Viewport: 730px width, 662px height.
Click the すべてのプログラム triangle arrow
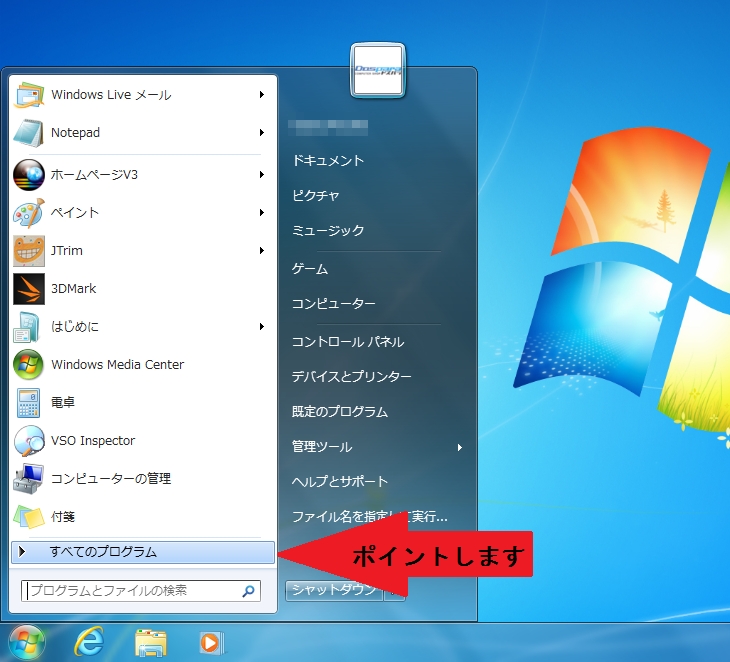click(x=22, y=552)
